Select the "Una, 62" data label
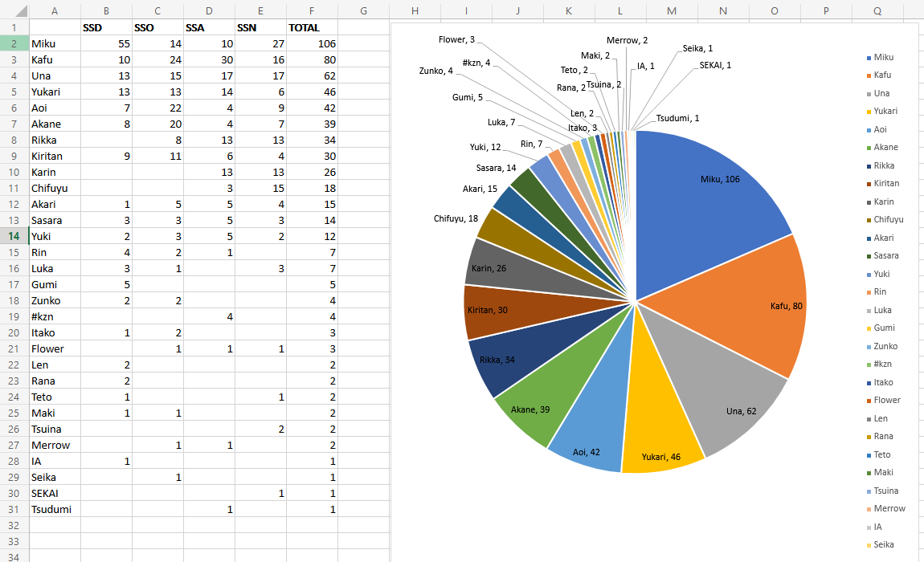Viewport: 924px width, 562px height. 742,411
